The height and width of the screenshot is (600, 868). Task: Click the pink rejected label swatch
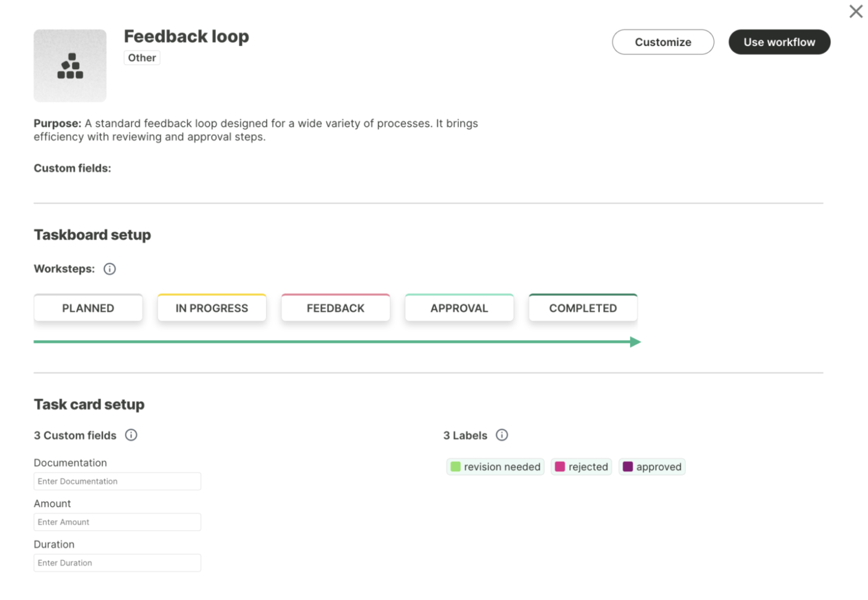click(559, 467)
